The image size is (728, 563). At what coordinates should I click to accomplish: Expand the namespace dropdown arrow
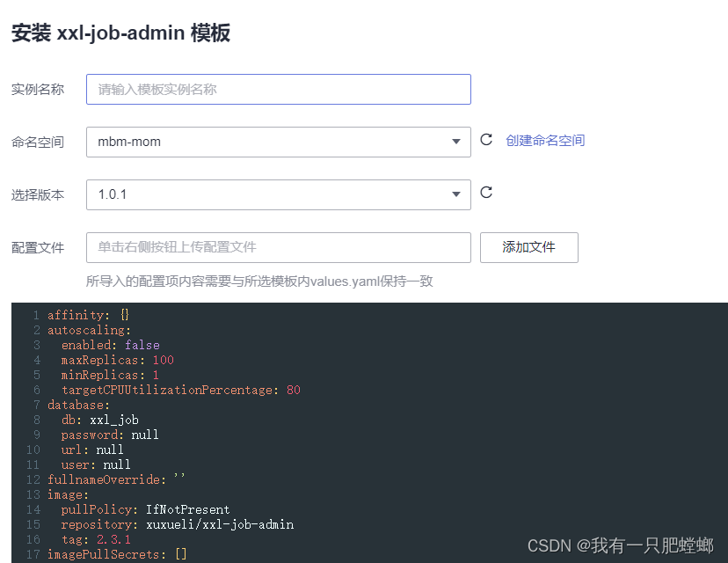[456, 142]
